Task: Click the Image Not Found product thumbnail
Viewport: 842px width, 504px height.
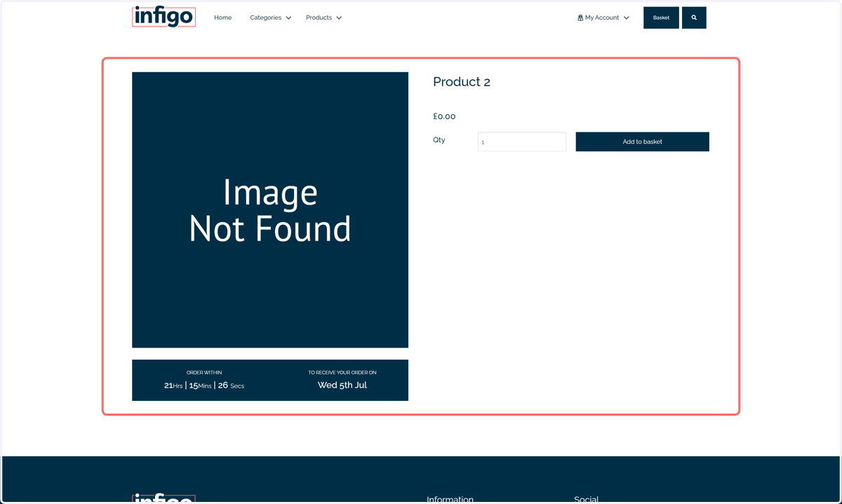Action: (270, 210)
